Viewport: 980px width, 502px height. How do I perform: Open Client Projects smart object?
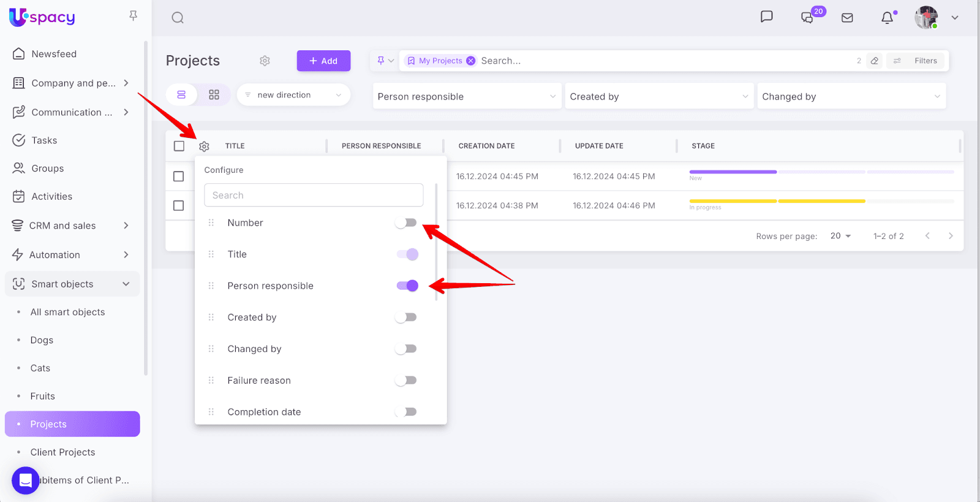click(x=62, y=452)
